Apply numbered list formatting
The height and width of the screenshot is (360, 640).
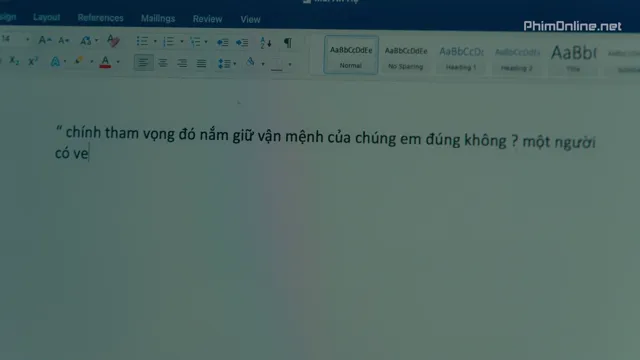pyautogui.click(x=169, y=41)
